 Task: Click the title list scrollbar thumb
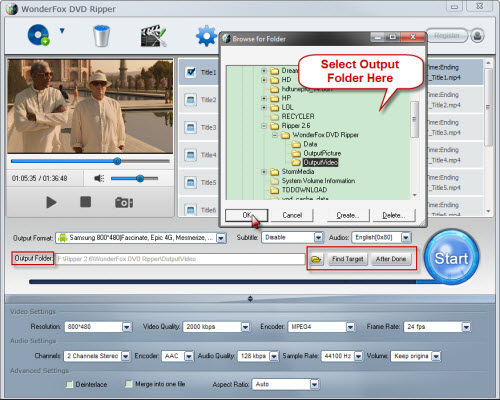pos(488,107)
